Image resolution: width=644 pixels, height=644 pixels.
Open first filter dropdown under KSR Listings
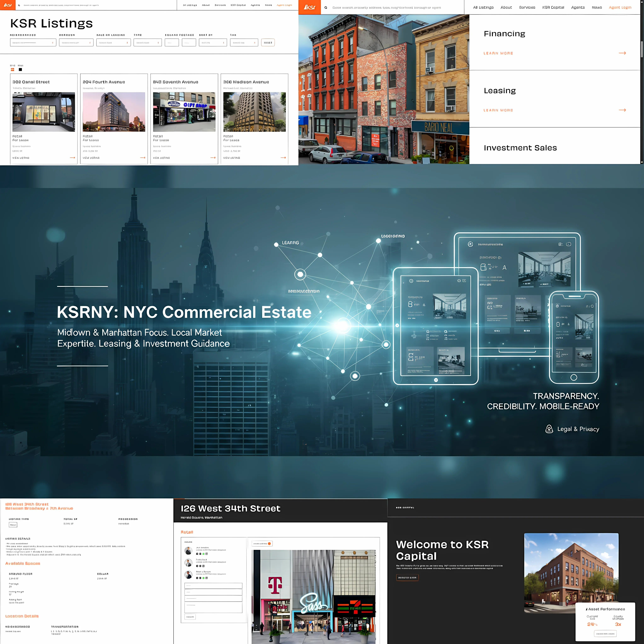(33, 43)
